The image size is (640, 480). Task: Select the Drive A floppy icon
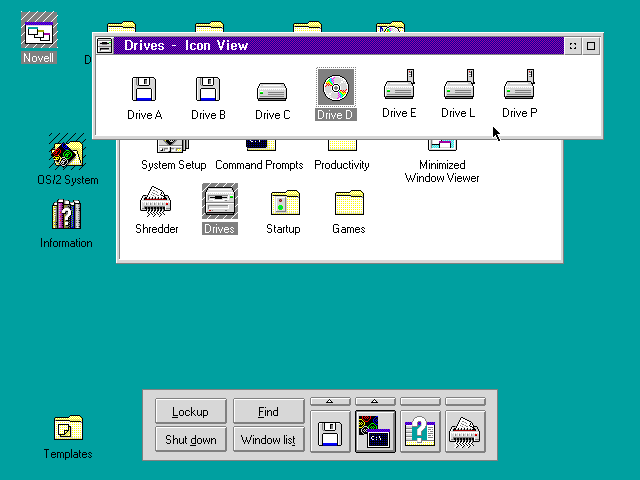[x=144, y=89]
